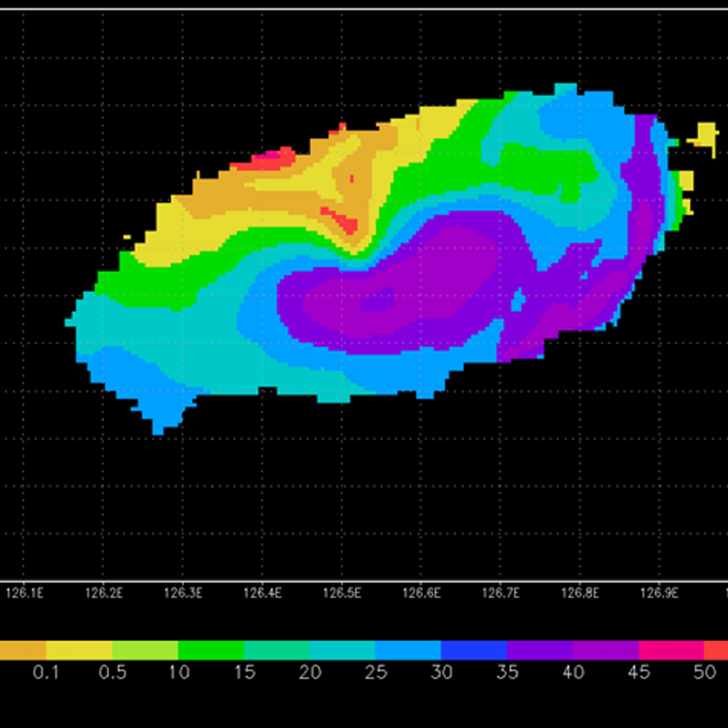Click the 35 colorbar value label
This screenshot has width=728, height=728.
pos(508,672)
